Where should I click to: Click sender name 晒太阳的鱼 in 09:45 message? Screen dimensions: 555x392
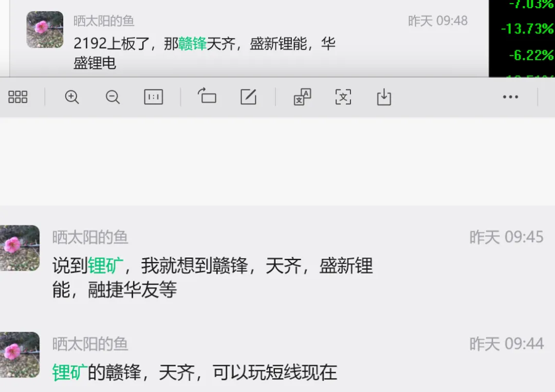(90, 237)
